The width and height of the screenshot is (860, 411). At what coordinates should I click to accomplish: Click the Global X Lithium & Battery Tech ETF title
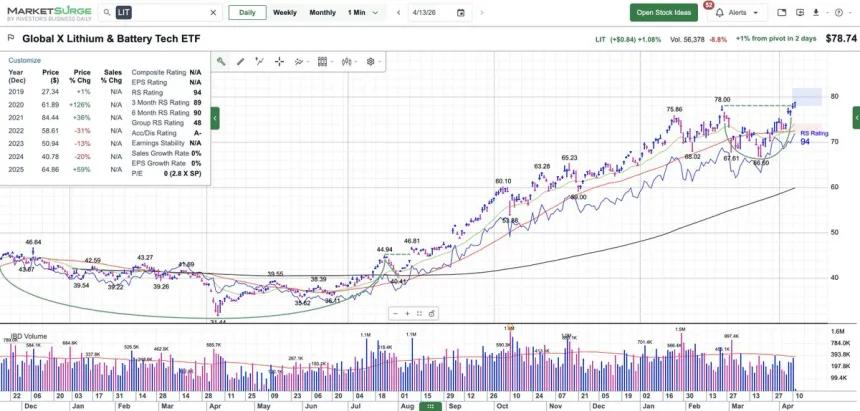pyautogui.click(x=111, y=38)
